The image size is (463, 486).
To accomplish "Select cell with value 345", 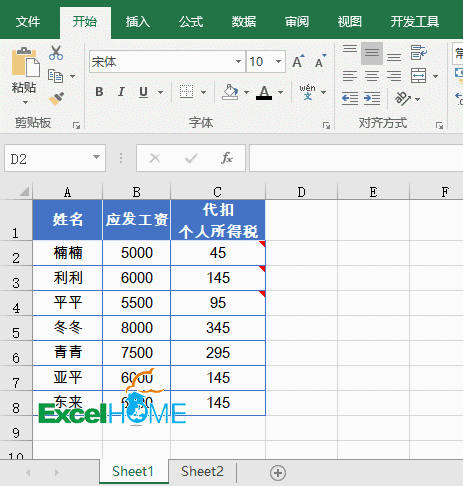I will click(x=218, y=328).
